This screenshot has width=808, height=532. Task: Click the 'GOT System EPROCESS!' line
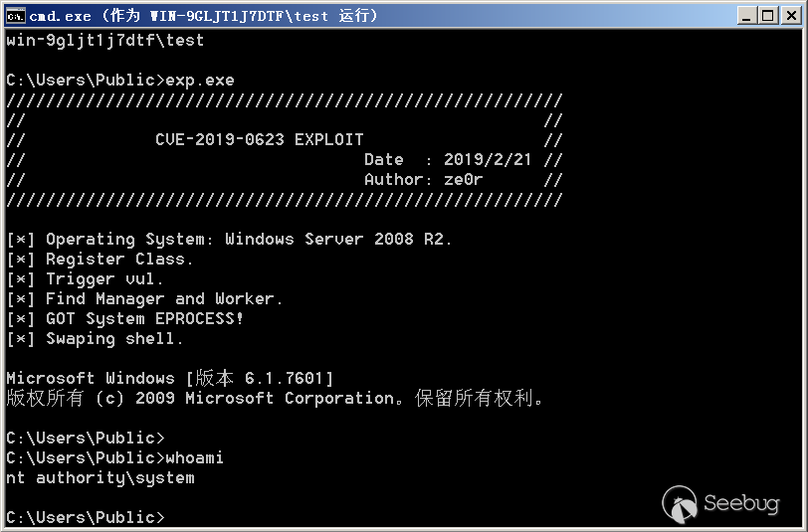(124, 319)
